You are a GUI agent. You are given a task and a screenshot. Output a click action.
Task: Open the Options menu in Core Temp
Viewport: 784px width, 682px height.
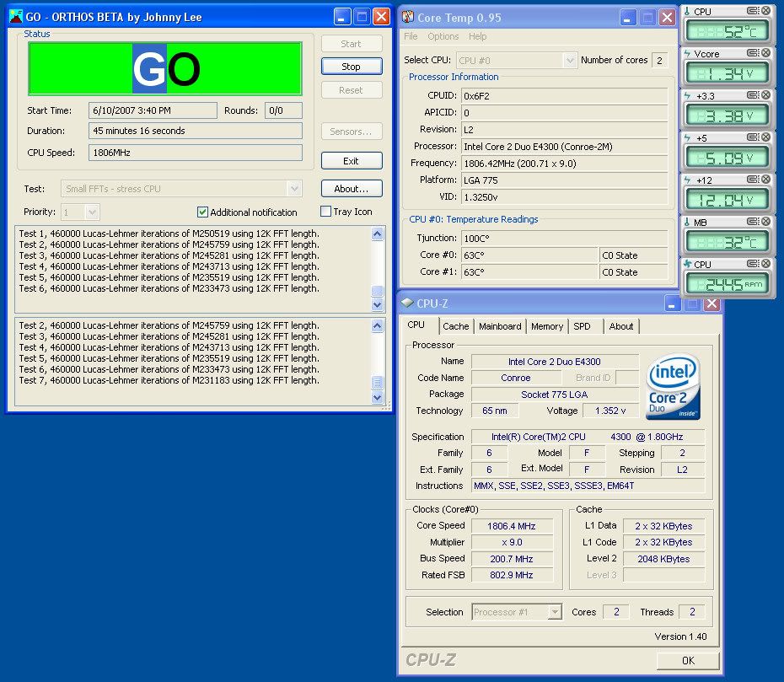[443, 36]
